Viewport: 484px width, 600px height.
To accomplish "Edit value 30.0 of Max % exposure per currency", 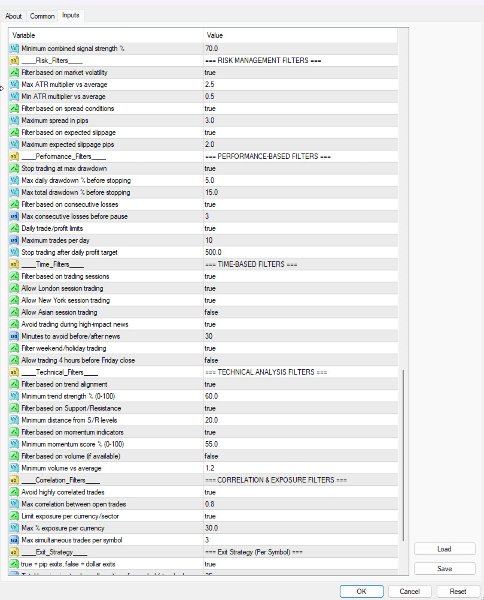I will [x=212, y=528].
